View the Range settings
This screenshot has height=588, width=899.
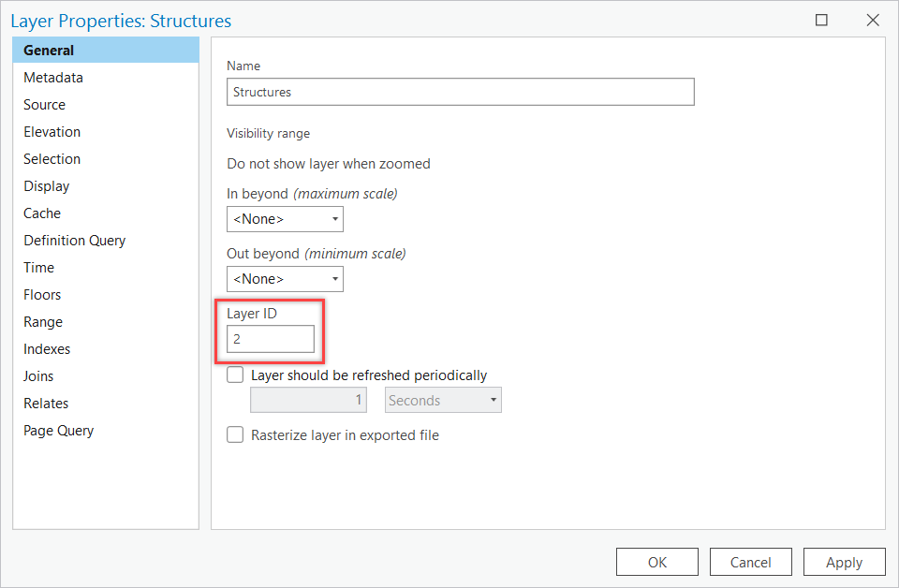(x=43, y=321)
